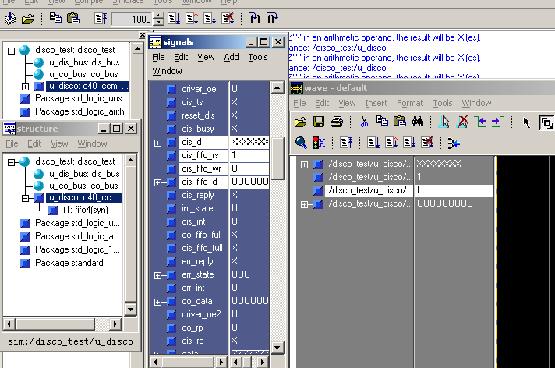This screenshot has width=555, height=368.
Task: Click the signals window vertical scrollbar down arrow
Action: point(278,347)
